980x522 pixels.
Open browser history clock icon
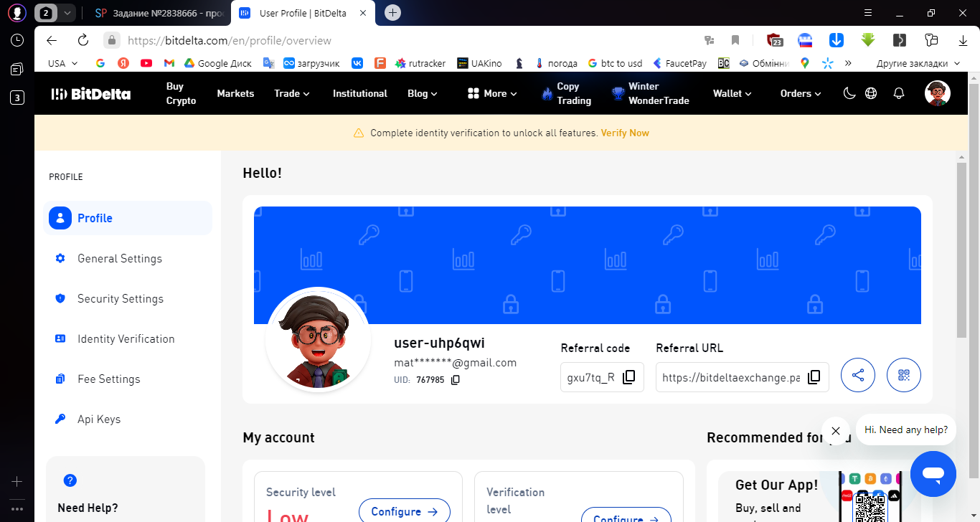(x=17, y=41)
